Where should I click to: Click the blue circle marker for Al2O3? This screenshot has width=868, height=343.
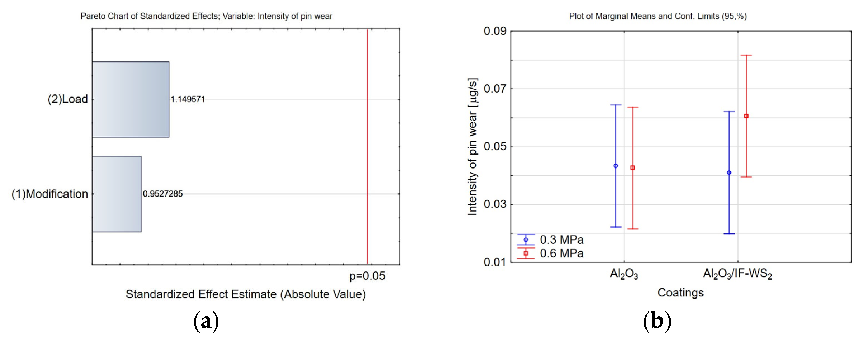(615, 166)
